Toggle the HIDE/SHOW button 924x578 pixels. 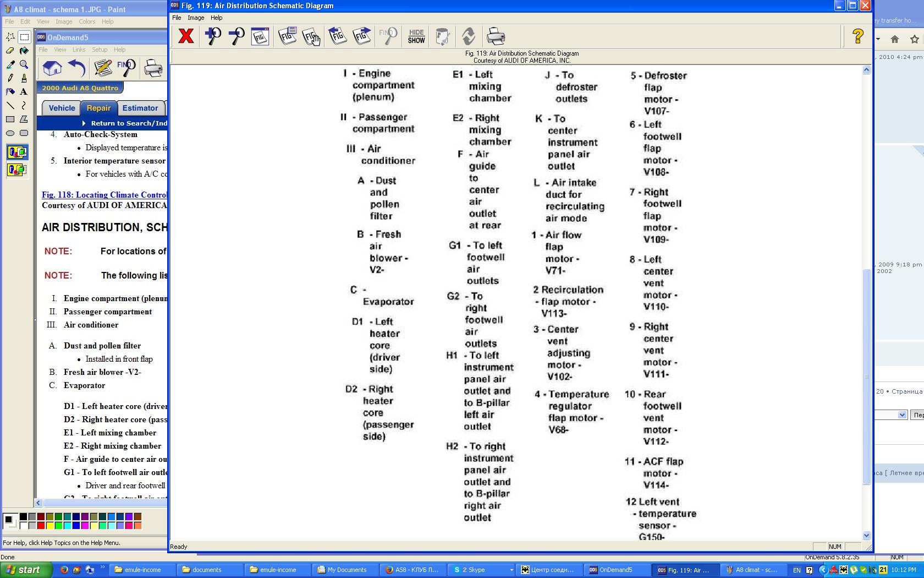(416, 36)
